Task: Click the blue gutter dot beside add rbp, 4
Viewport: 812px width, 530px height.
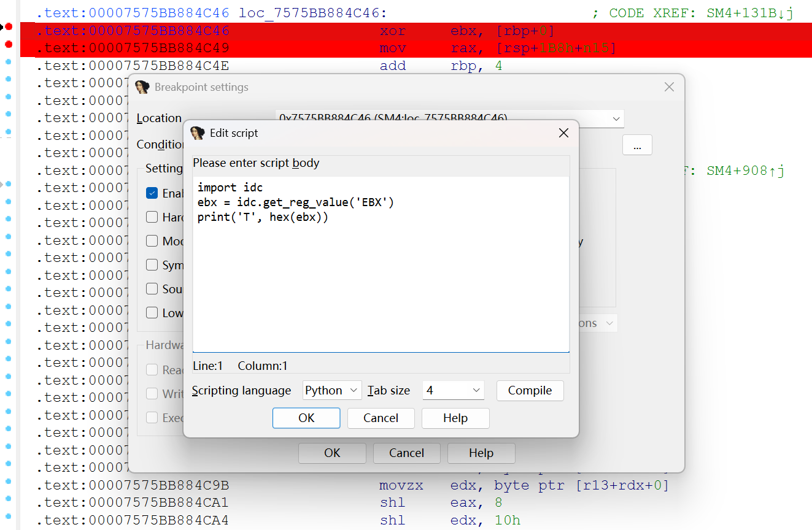Action: [9, 62]
